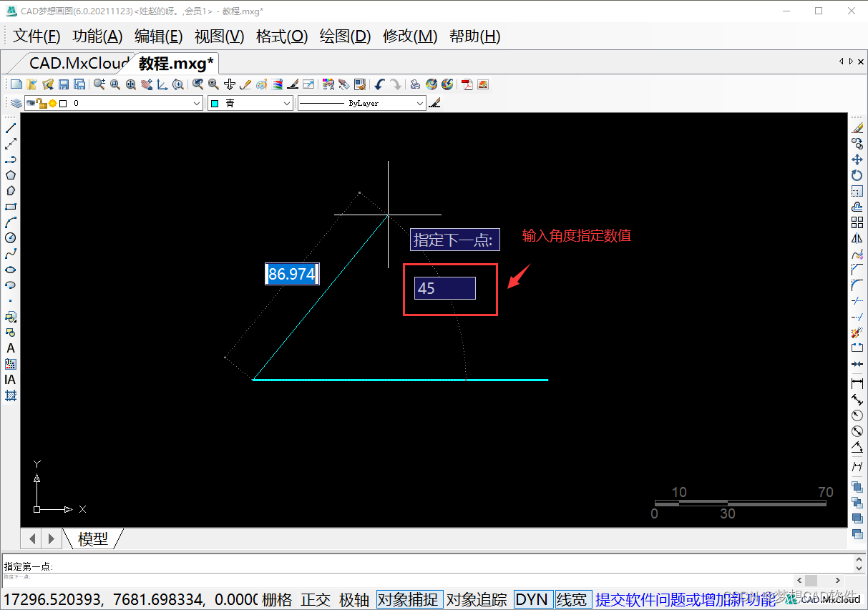Open the Layer manager icon
Image resolution: width=868 pixels, height=610 pixels.
pos(16,104)
